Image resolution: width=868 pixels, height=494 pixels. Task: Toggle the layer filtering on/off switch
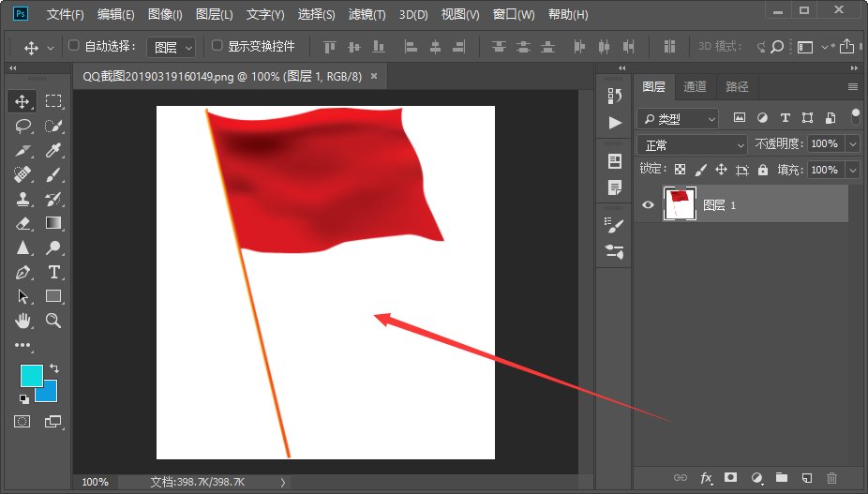[x=855, y=117]
